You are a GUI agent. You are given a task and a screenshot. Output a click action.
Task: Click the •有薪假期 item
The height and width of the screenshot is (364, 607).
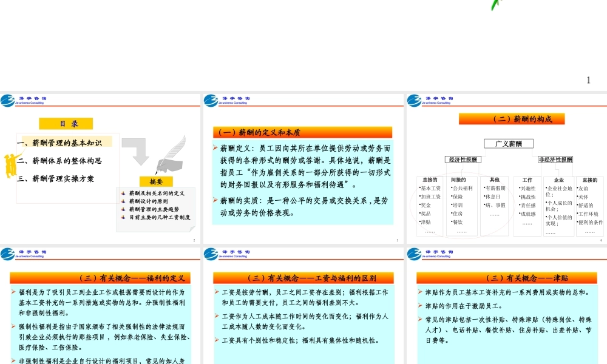494,189
